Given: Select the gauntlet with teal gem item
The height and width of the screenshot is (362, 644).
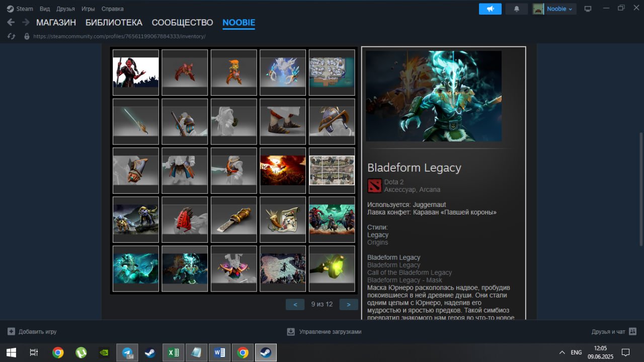Looking at the screenshot, I should click(x=136, y=171).
